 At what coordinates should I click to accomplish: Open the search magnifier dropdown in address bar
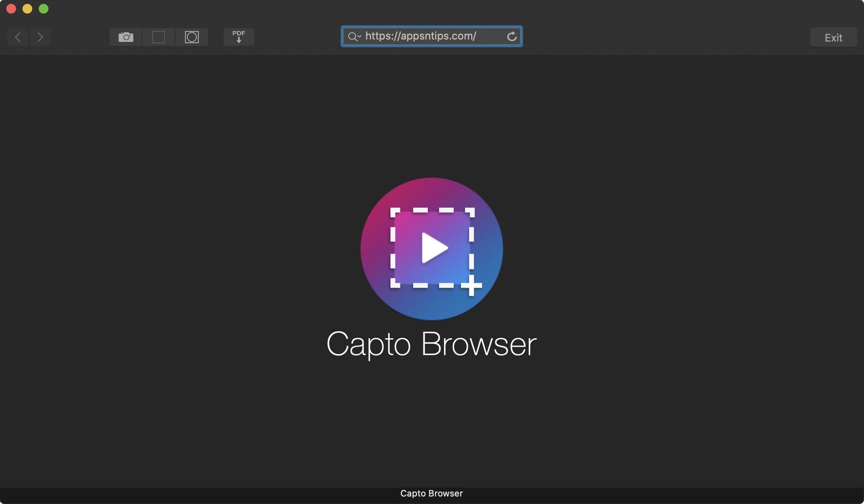(x=354, y=37)
